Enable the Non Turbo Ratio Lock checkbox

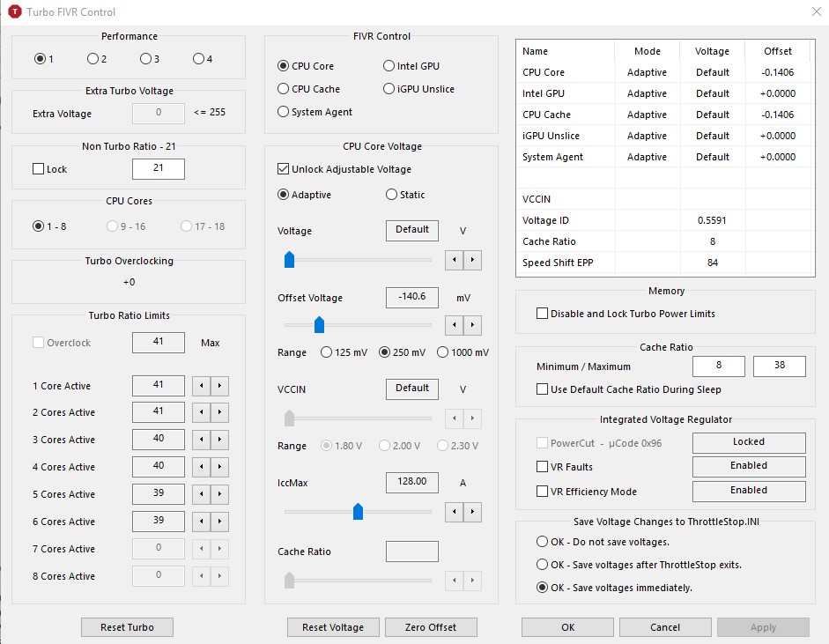tap(38, 169)
